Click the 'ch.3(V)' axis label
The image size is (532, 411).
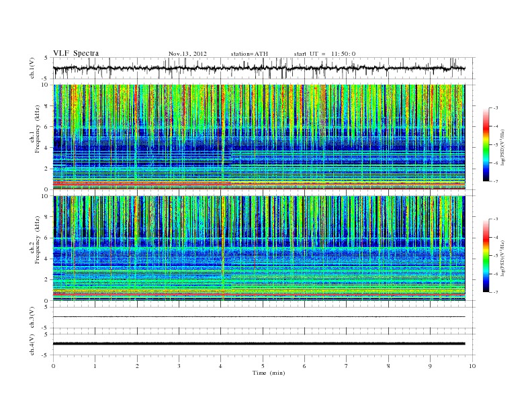tap(32, 318)
